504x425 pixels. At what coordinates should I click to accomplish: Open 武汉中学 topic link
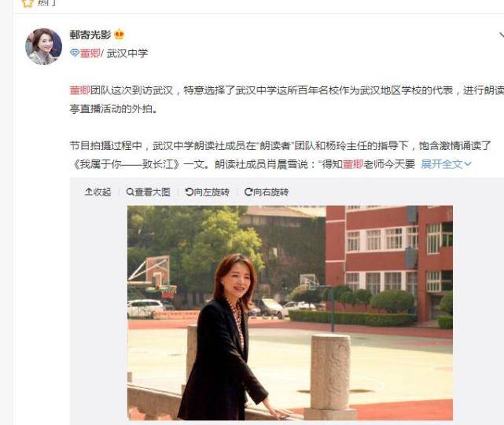coord(127,53)
